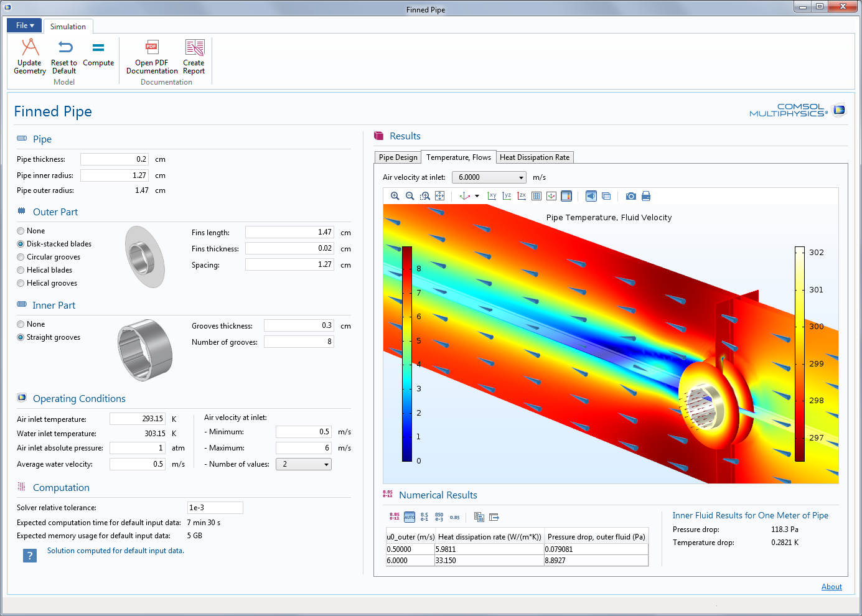
Task: Edit the Fins length field
Action: (289, 232)
